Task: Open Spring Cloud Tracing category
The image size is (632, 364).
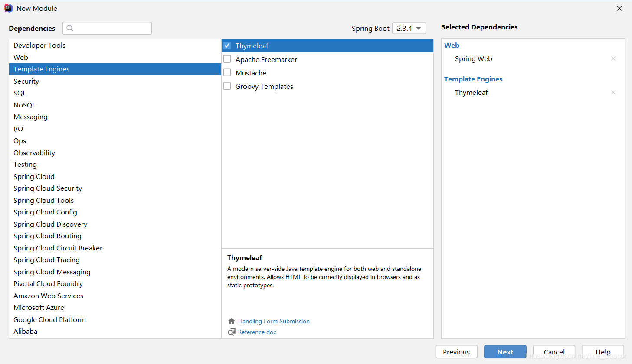Action: tap(115, 260)
